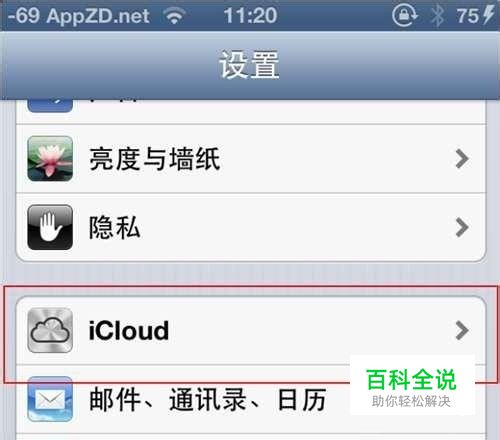Tap the Wi-Fi signal status icon
Screen dimensions: 500x440
click(x=174, y=16)
